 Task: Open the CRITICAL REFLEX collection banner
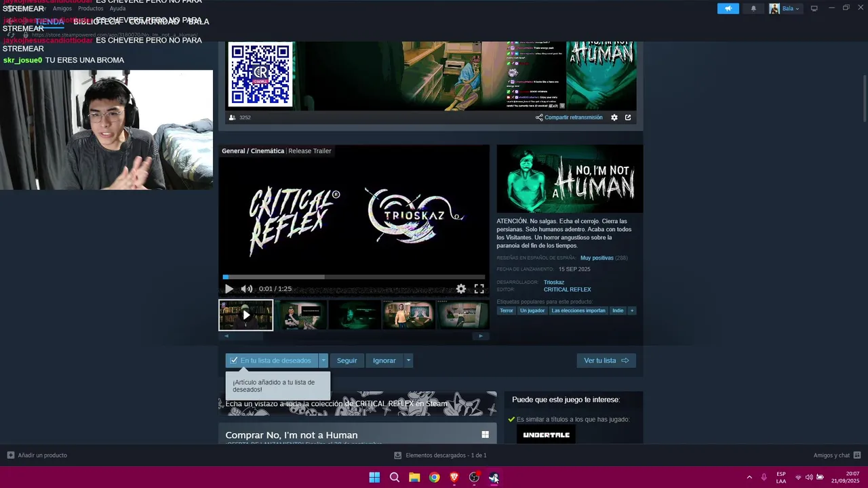click(357, 404)
